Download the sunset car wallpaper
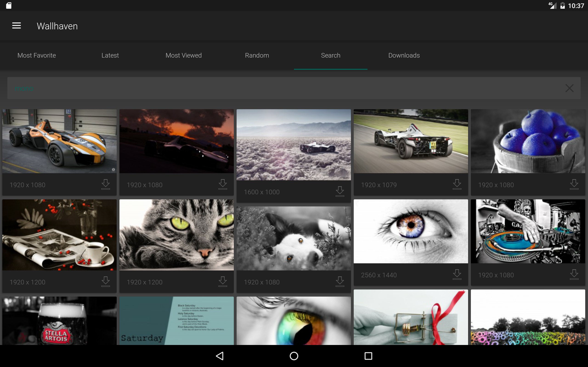This screenshot has height=367, width=588. (223, 184)
